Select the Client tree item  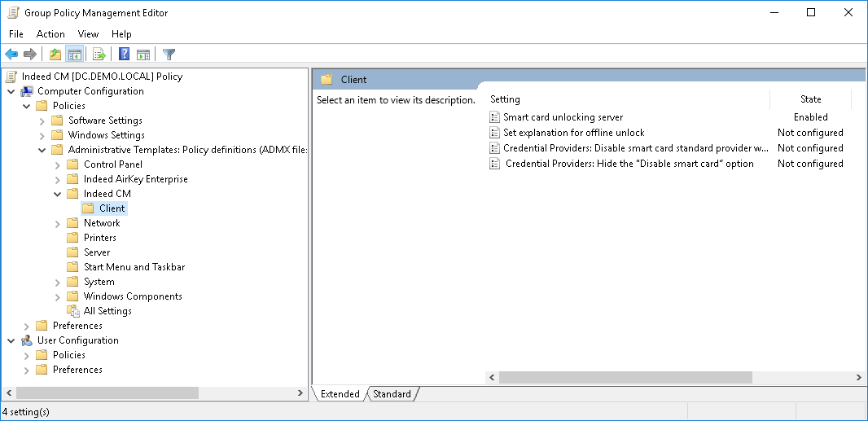click(112, 208)
